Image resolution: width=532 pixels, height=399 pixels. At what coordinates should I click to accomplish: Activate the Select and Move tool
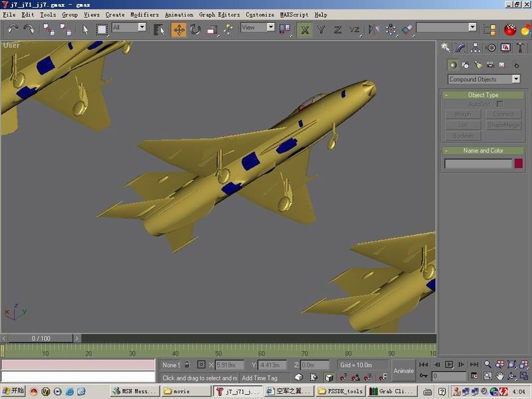(179, 29)
